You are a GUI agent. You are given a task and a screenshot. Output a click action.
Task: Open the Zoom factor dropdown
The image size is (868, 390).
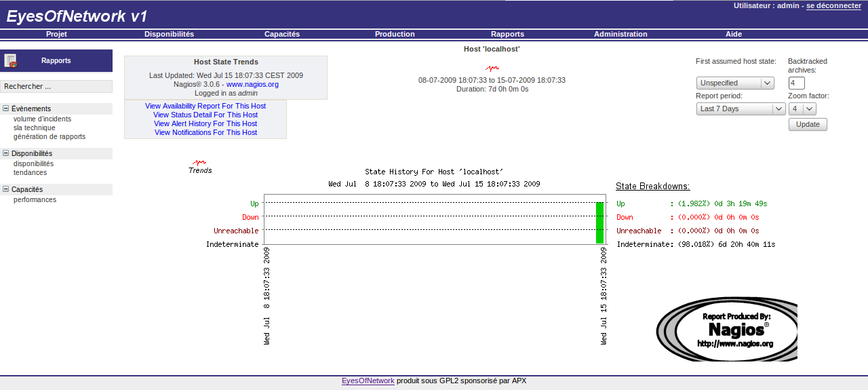click(x=802, y=109)
